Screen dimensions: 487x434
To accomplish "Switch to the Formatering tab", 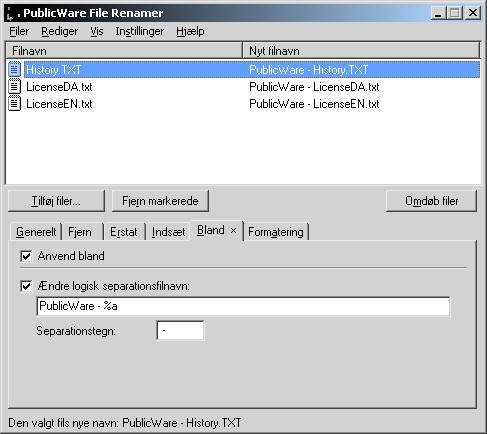I will [x=276, y=232].
